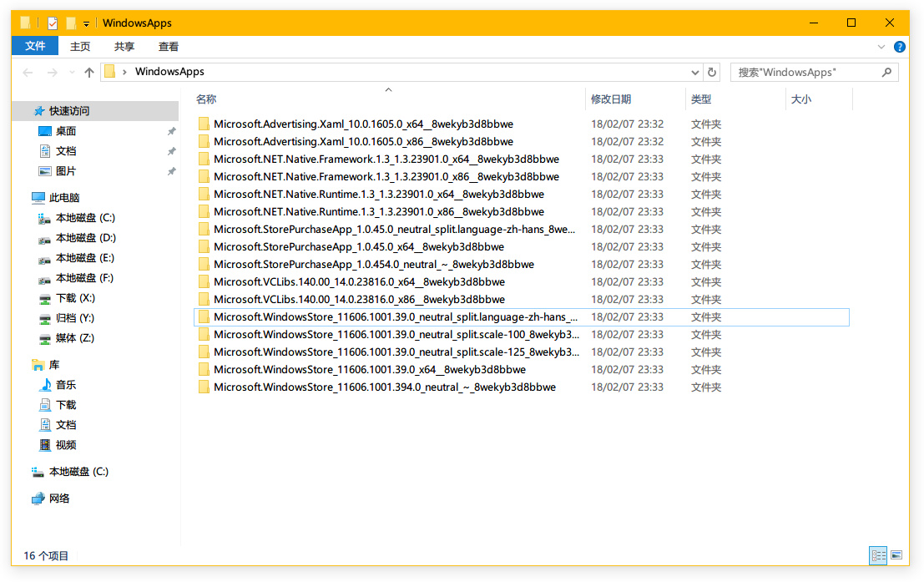924x582 pixels.
Task: Select Microsoft.VCLibs.140.00 x64 folder
Action: pyautogui.click(x=359, y=282)
